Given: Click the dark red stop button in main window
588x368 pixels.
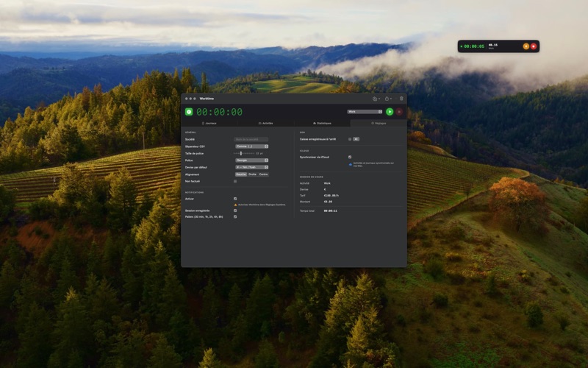Looking at the screenshot, I should [399, 112].
